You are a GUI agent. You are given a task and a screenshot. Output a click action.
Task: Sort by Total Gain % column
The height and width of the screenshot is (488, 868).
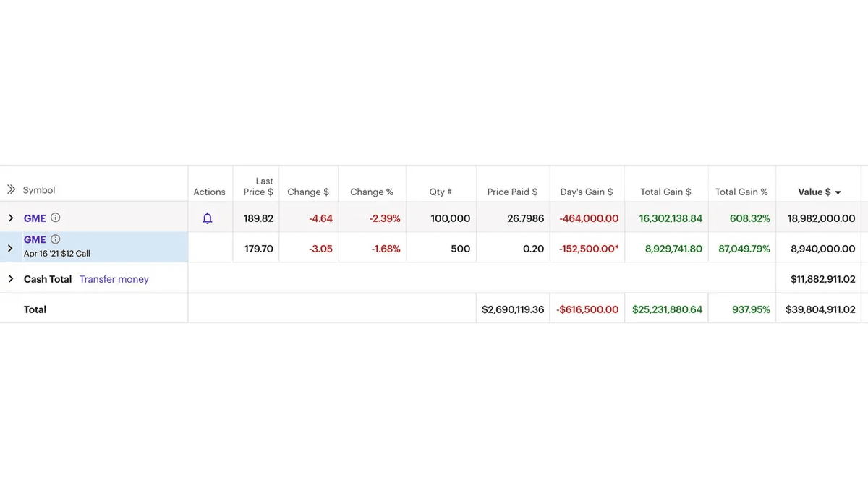(x=741, y=192)
